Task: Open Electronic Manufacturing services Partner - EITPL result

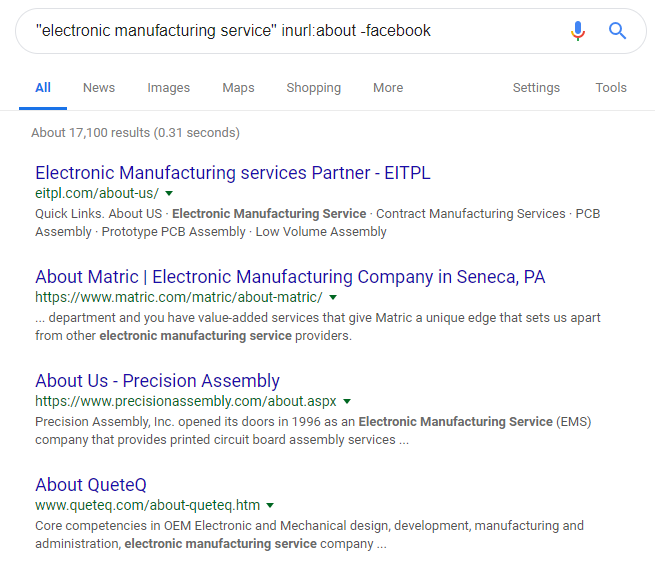Action: tap(233, 173)
